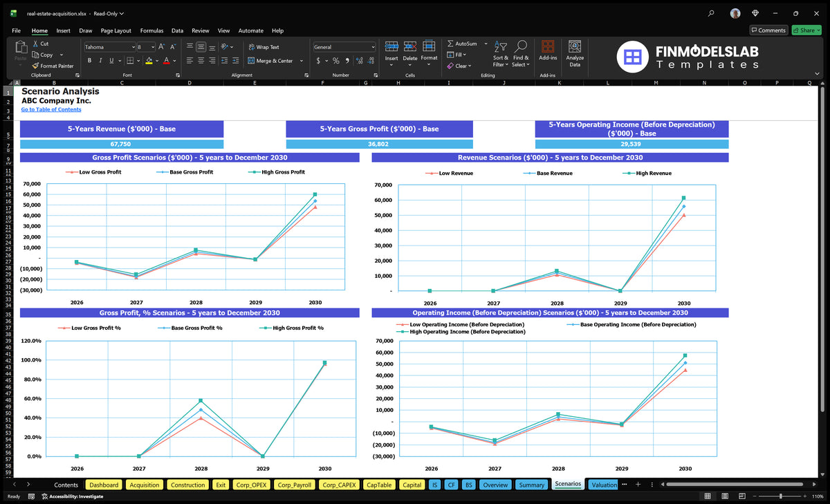The width and height of the screenshot is (830, 504).
Task: Toggle Bold formatting
Action: 90,61
